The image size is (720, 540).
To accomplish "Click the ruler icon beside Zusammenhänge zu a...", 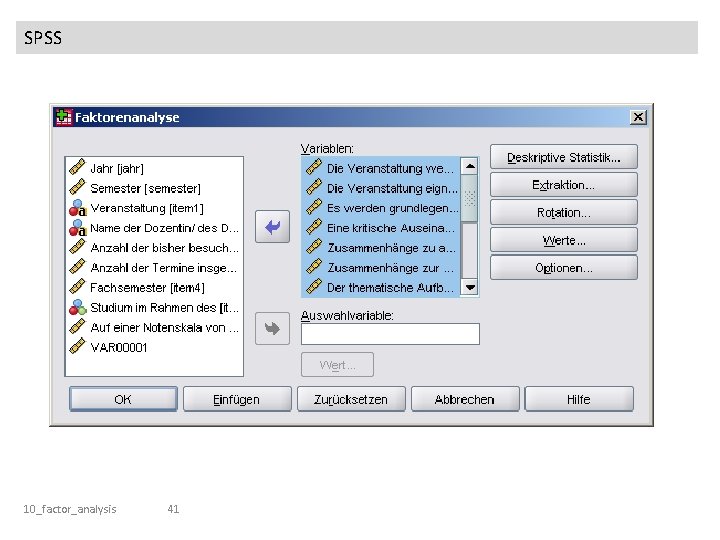I will 314,247.
